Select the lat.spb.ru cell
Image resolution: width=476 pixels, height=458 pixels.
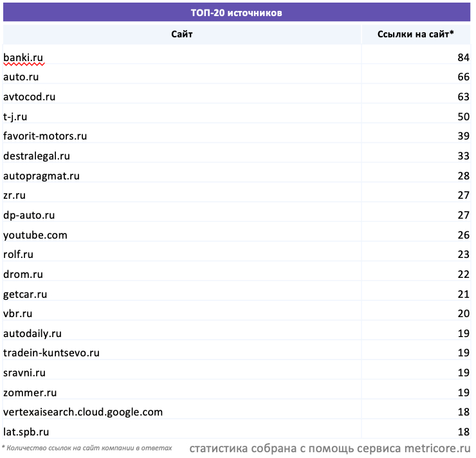(x=26, y=432)
